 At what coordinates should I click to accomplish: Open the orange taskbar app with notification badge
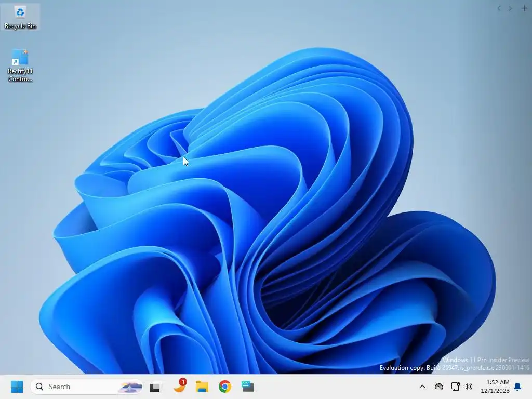(x=180, y=386)
